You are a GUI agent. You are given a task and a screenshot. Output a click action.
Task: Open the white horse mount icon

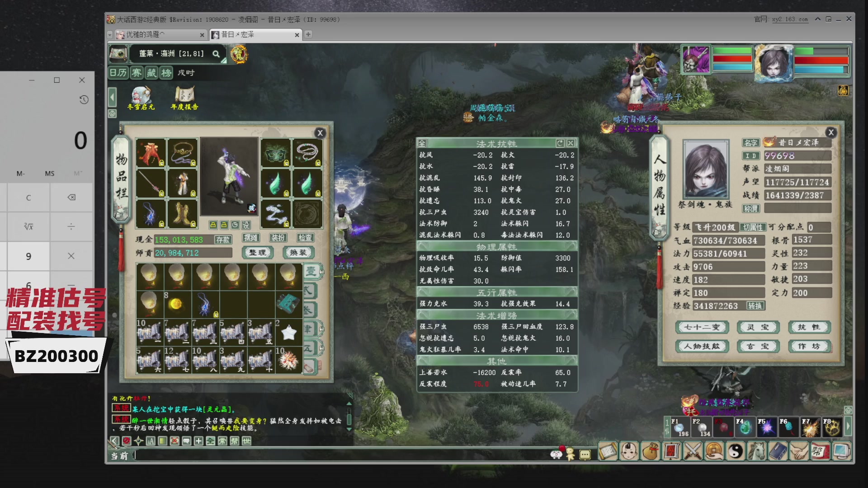757,451
